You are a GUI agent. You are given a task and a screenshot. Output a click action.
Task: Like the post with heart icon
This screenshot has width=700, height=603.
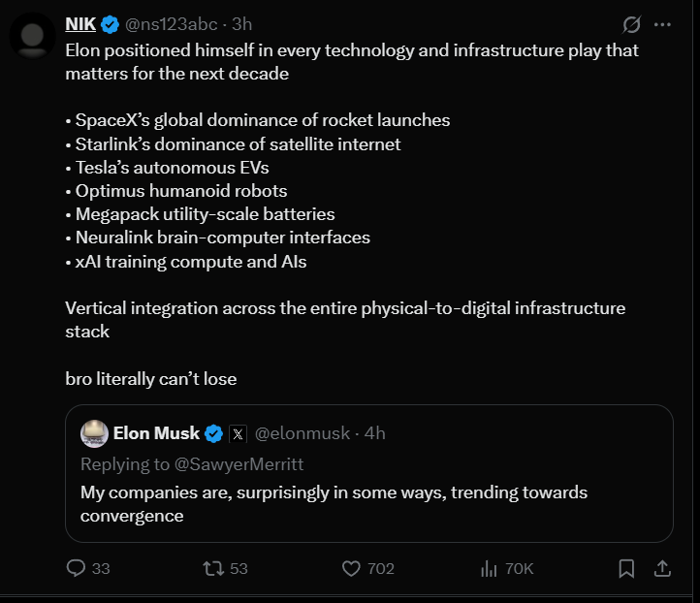350,568
